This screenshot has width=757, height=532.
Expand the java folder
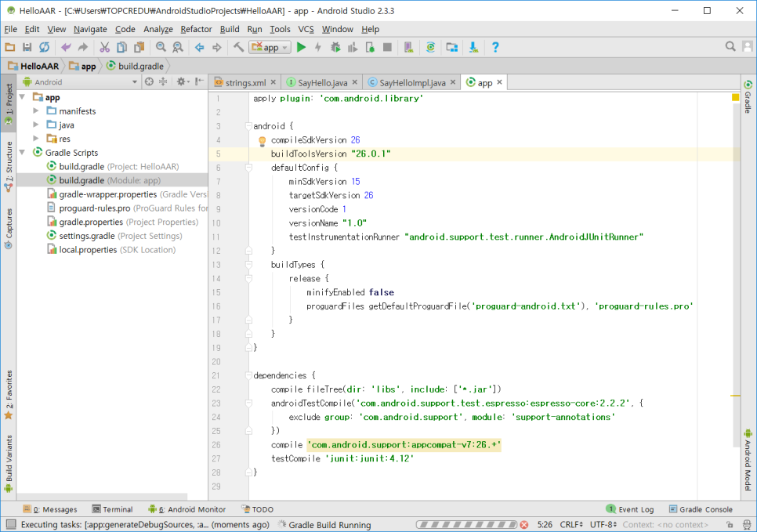36,125
